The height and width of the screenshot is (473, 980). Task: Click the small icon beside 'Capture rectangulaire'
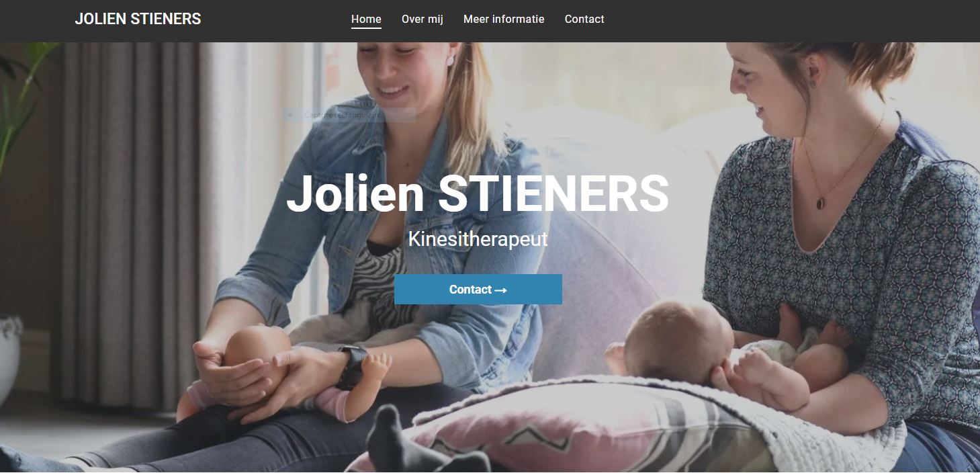coord(290,115)
